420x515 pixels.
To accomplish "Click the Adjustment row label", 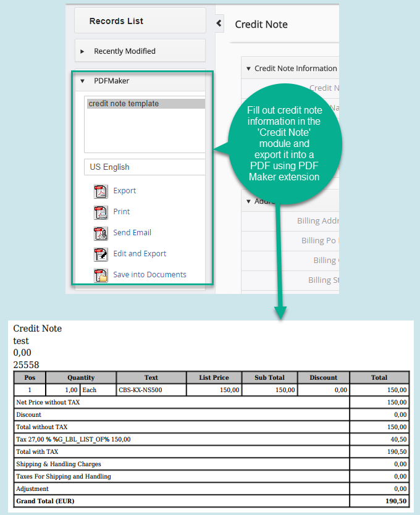I will point(32,489).
